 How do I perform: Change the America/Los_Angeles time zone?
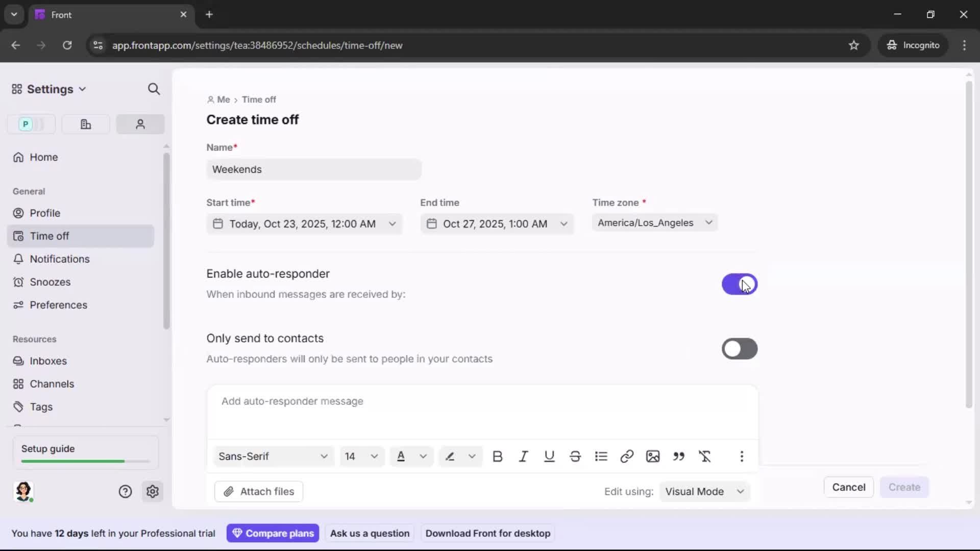coord(655,223)
